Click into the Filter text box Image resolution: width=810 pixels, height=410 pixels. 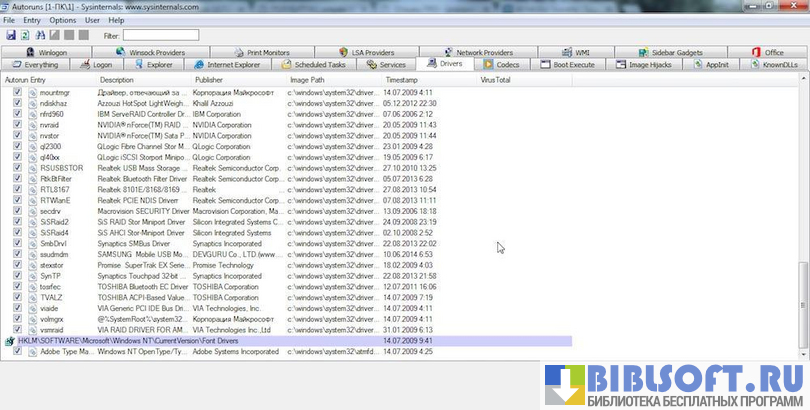160,35
